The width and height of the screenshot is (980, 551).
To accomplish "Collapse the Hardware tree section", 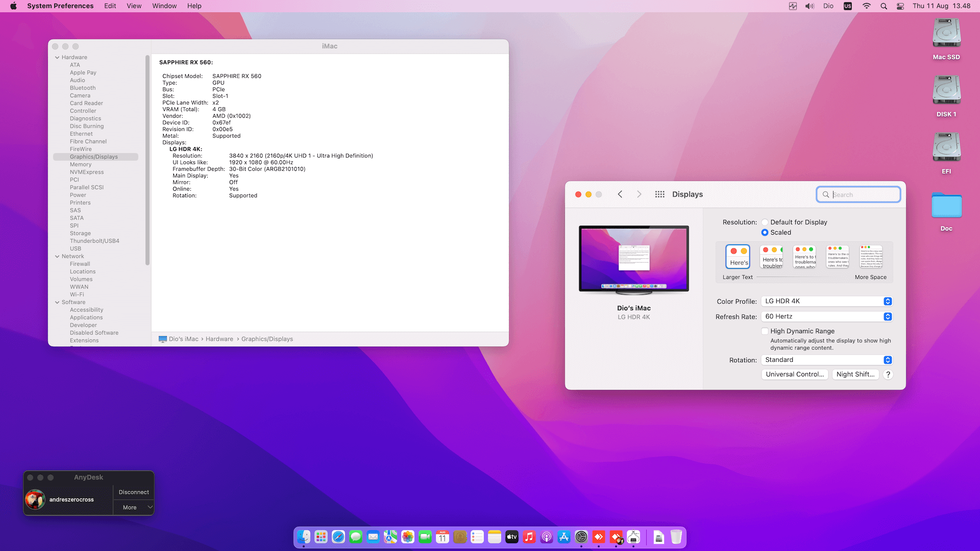I will (57, 58).
